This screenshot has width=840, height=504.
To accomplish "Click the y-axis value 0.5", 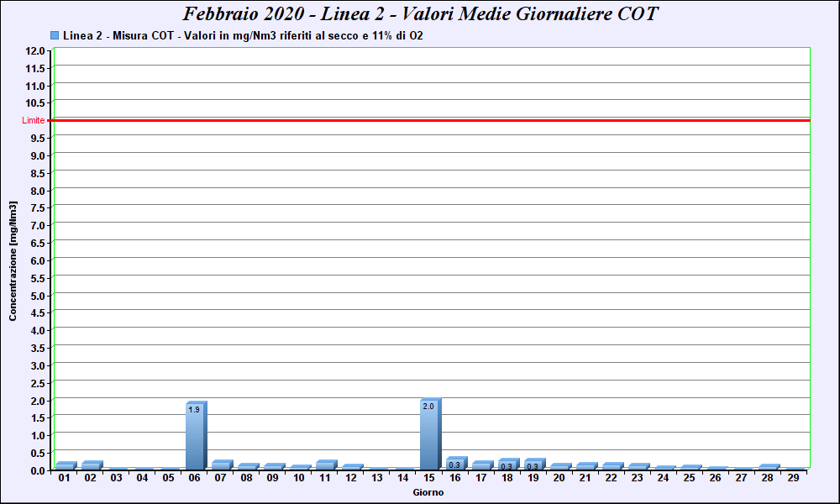I will click(38, 453).
